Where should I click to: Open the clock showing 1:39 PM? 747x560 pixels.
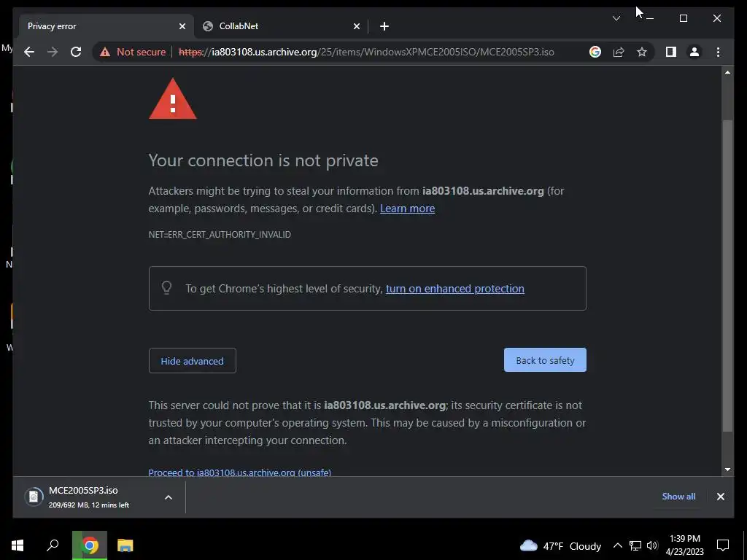click(x=685, y=545)
